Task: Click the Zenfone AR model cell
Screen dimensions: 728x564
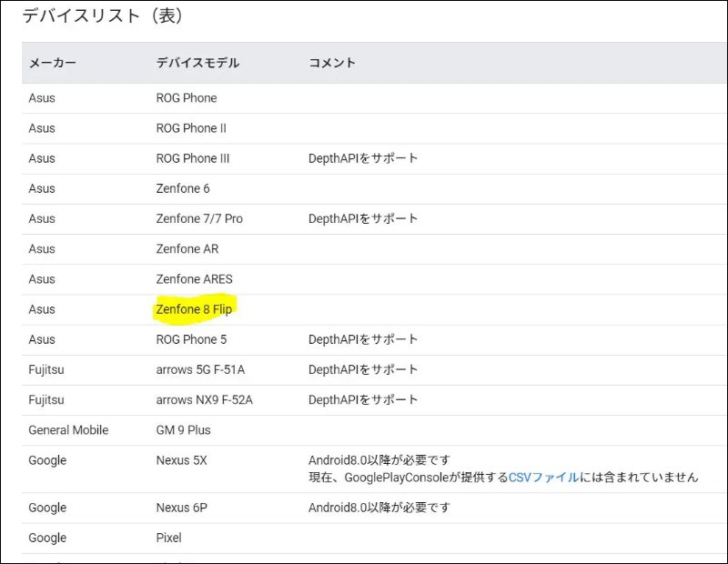Action: pos(187,248)
